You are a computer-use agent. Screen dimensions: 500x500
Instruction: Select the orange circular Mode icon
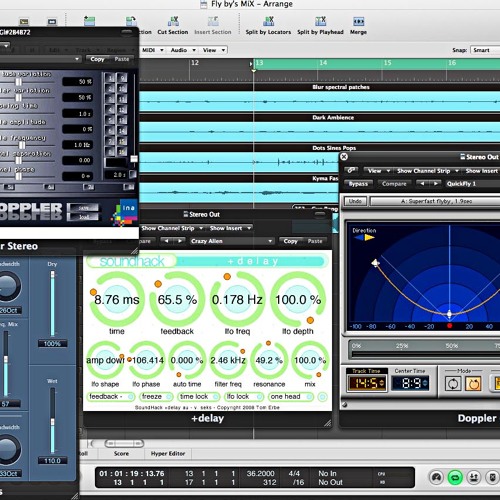473,384
